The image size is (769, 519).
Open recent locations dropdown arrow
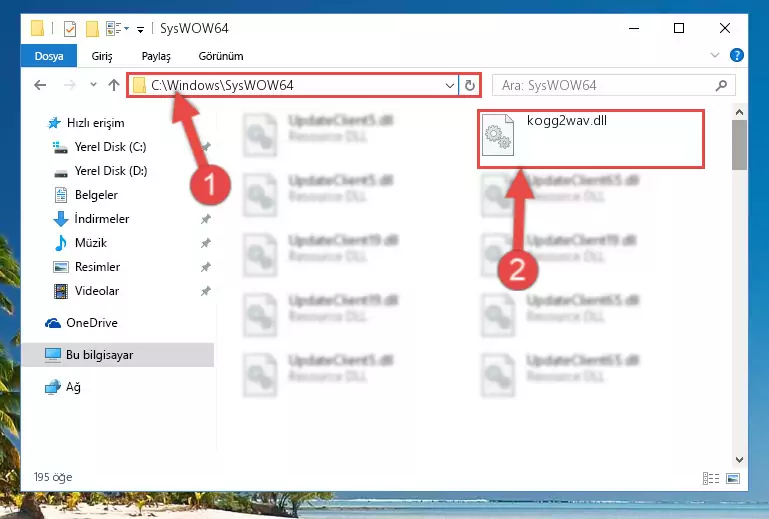pos(93,85)
